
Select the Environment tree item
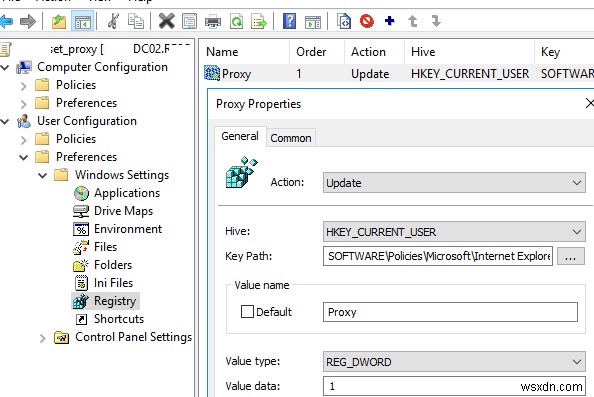(x=128, y=229)
